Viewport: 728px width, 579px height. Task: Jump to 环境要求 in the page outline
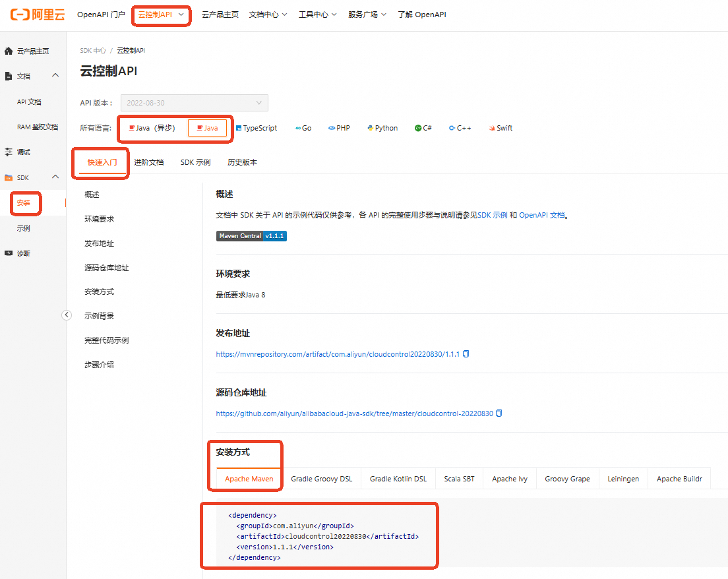point(100,219)
